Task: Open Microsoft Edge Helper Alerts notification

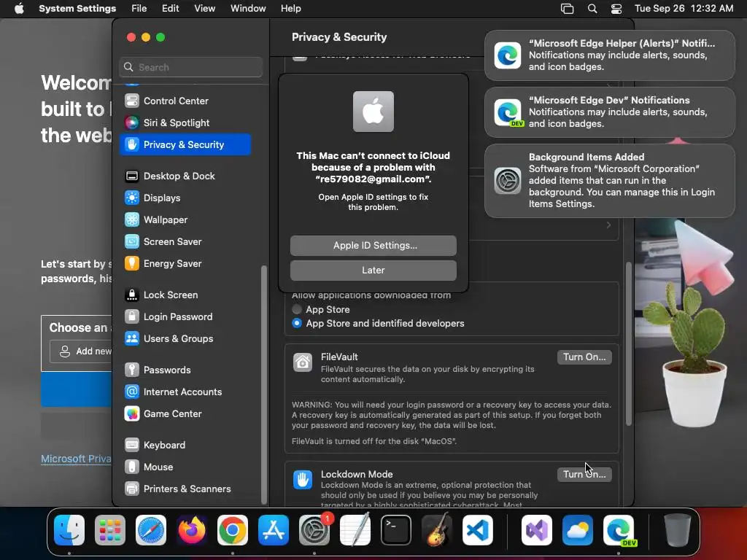Action: pyautogui.click(x=610, y=55)
